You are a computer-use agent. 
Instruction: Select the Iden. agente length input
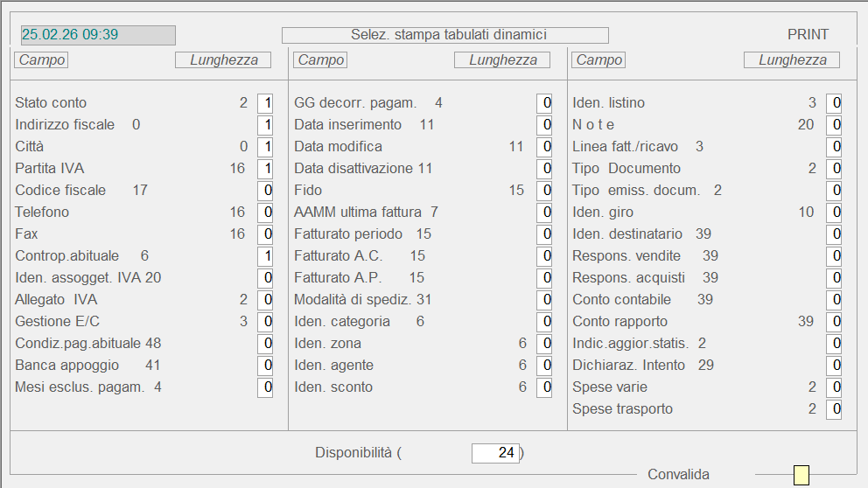click(x=544, y=366)
